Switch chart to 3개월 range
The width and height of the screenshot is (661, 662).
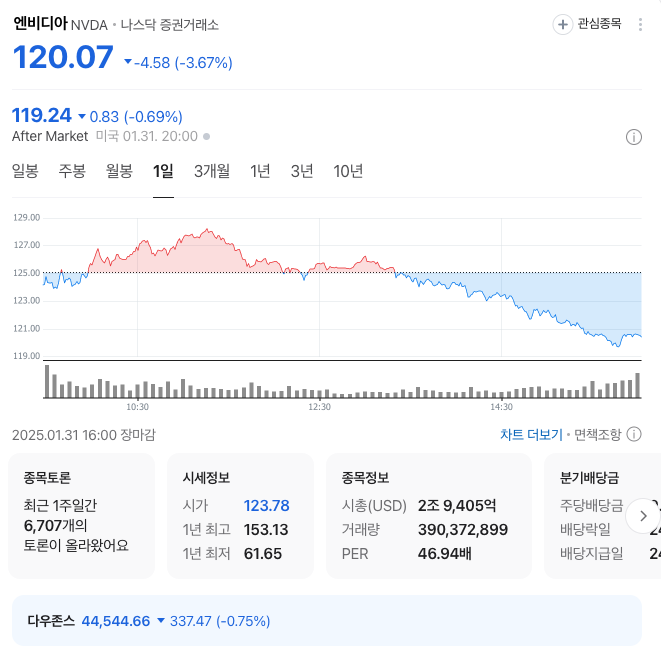pos(212,171)
